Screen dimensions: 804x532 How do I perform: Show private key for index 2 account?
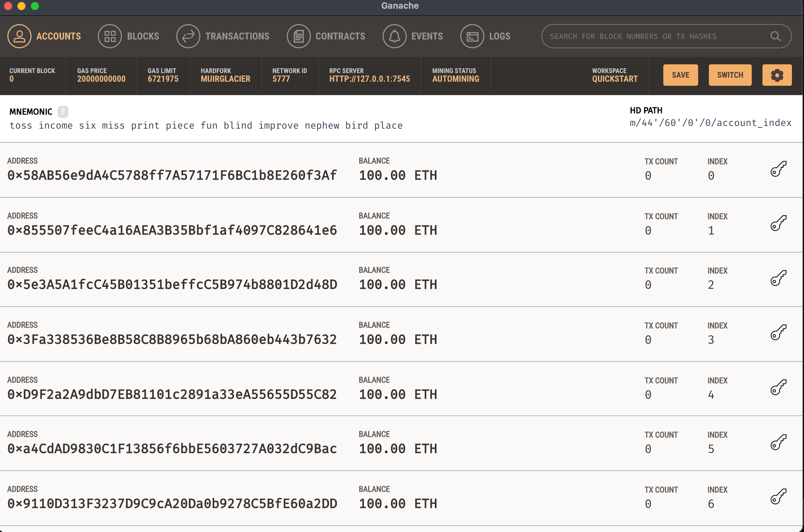click(778, 278)
